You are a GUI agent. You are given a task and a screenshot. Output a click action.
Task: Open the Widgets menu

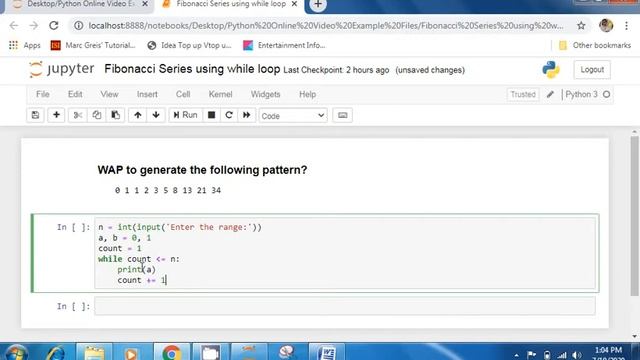(x=265, y=94)
